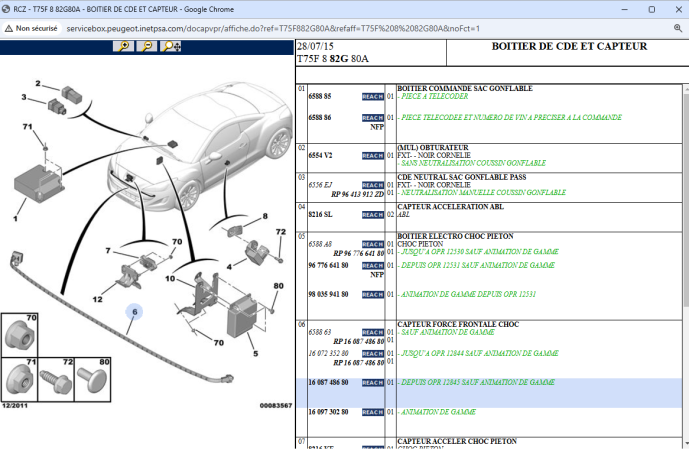This screenshot has width=689, height=451.
Task: Click REACH badge for part 6588 63
Action: [373, 332]
